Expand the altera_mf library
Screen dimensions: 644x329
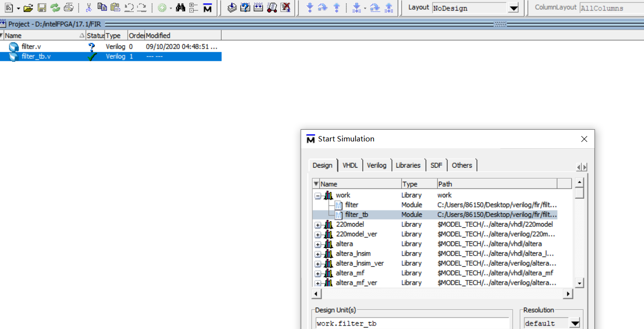pos(318,274)
